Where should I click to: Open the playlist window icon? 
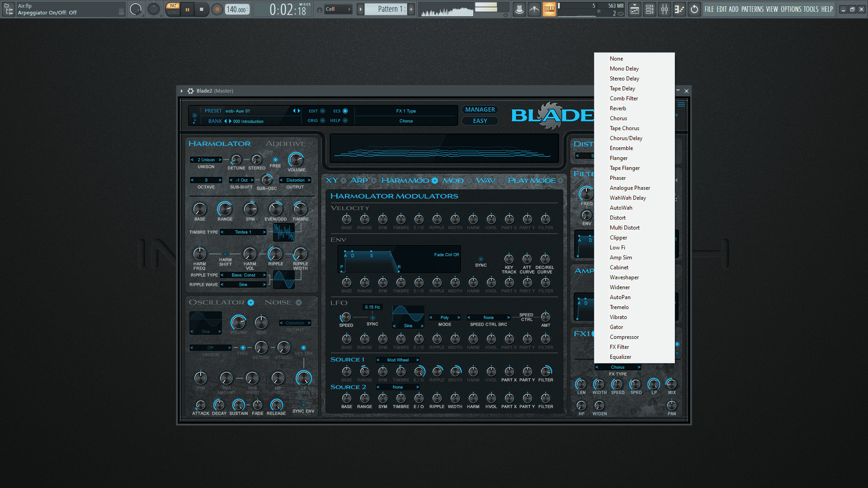pyautogui.click(x=635, y=9)
